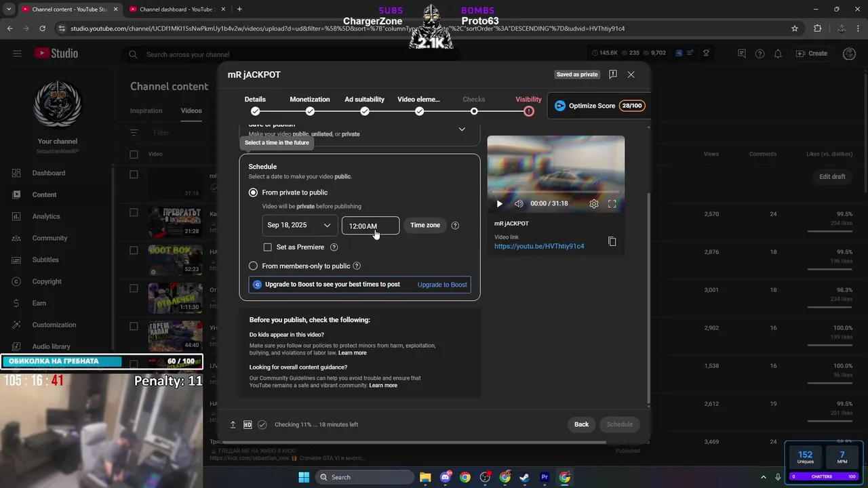Open the youtu.be video link

click(539, 246)
